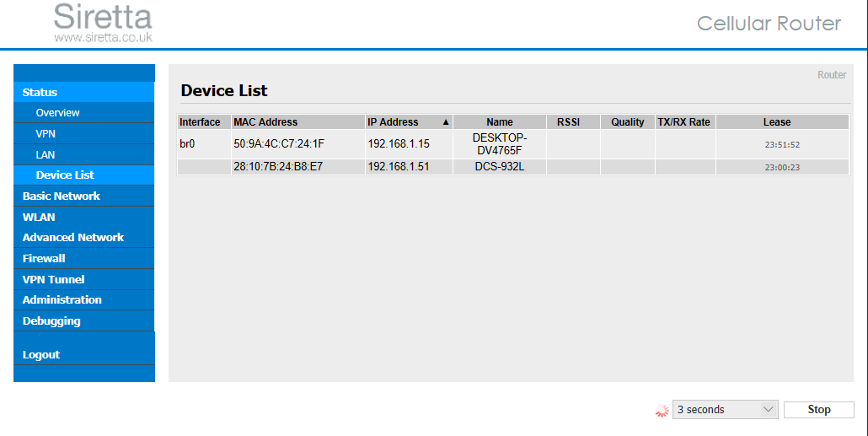Click the IP Address sort arrow
Viewport: 868px width, 436px height.
coord(446,122)
